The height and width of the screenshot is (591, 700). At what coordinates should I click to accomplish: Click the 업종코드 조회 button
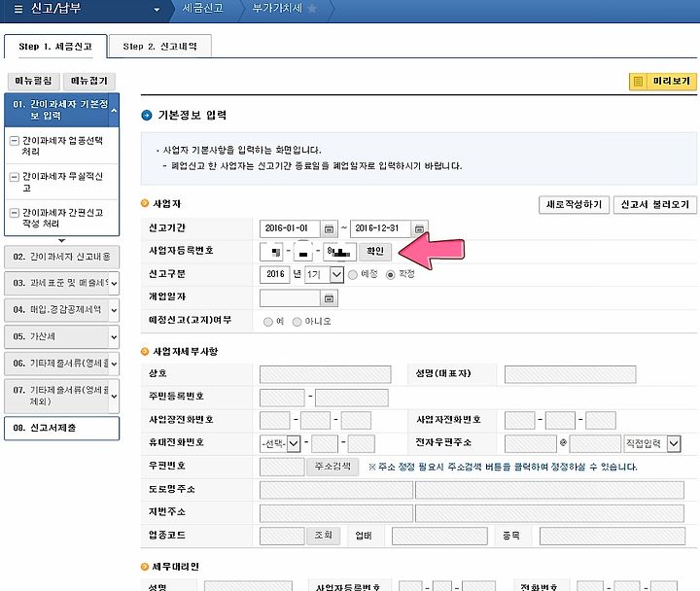coord(324,536)
